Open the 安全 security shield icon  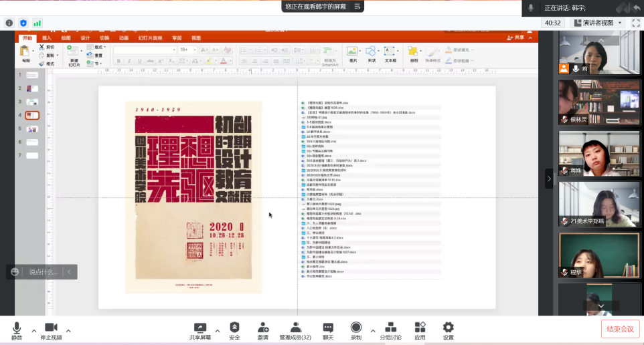[234, 330]
